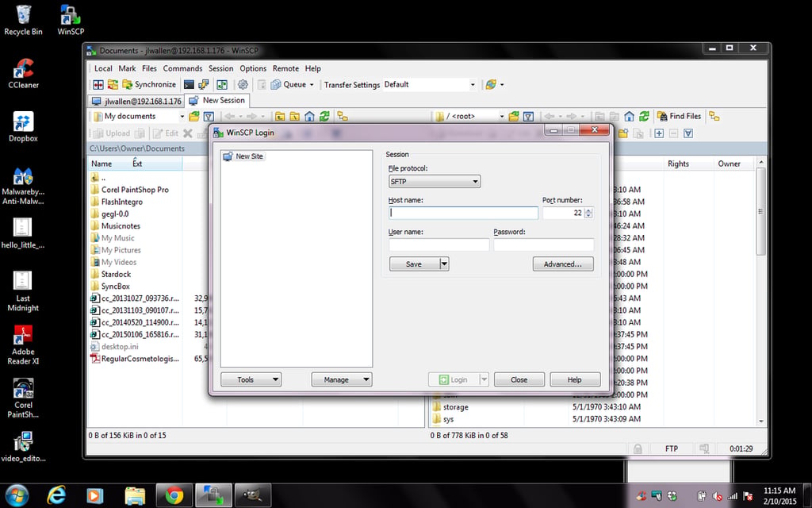Image resolution: width=812 pixels, height=508 pixels.
Task: Click remote panel directory tree icon
Action: 714,116
